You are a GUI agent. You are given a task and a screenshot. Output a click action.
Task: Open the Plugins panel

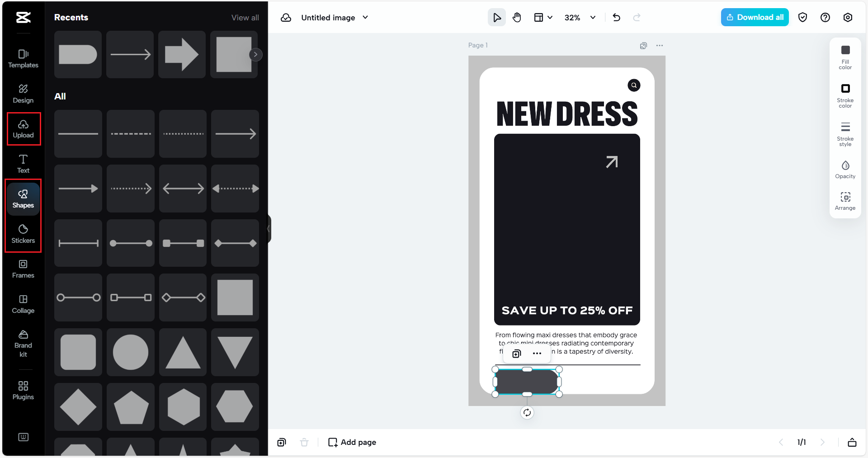click(23, 390)
